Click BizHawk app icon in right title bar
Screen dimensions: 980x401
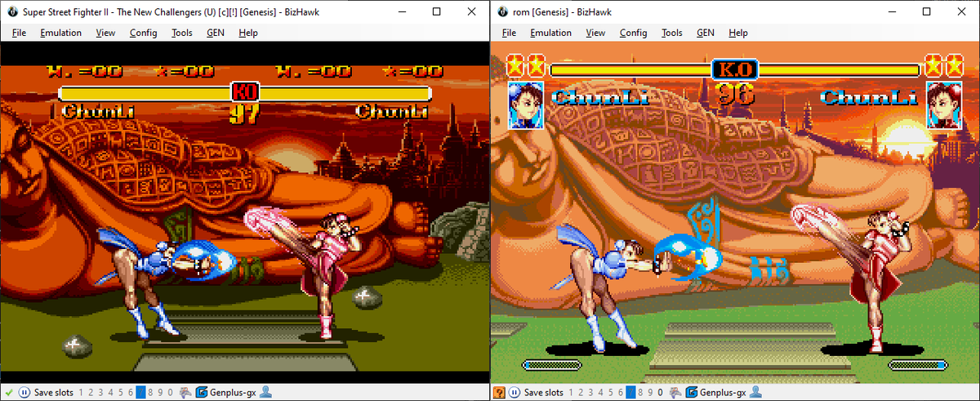coord(501,12)
